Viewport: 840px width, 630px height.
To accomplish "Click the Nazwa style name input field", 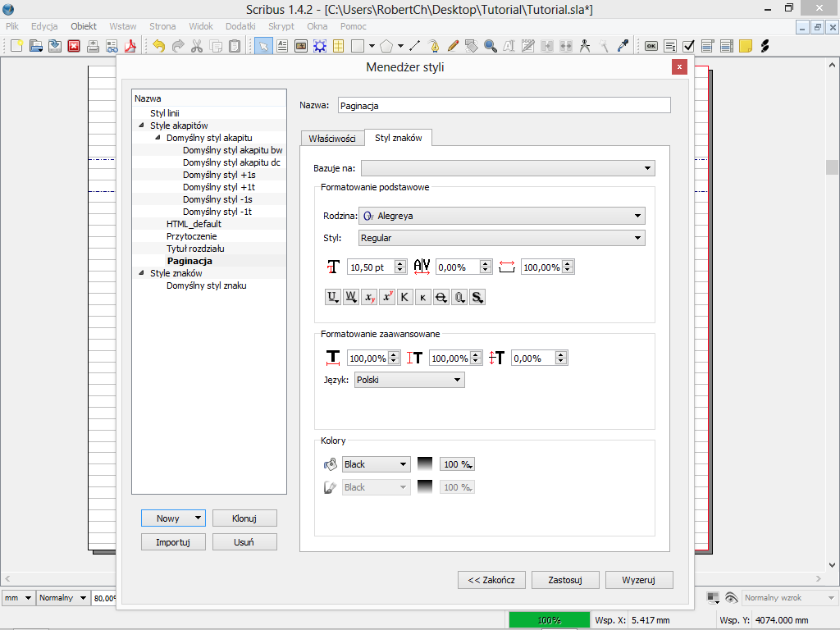I will click(504, 105).
